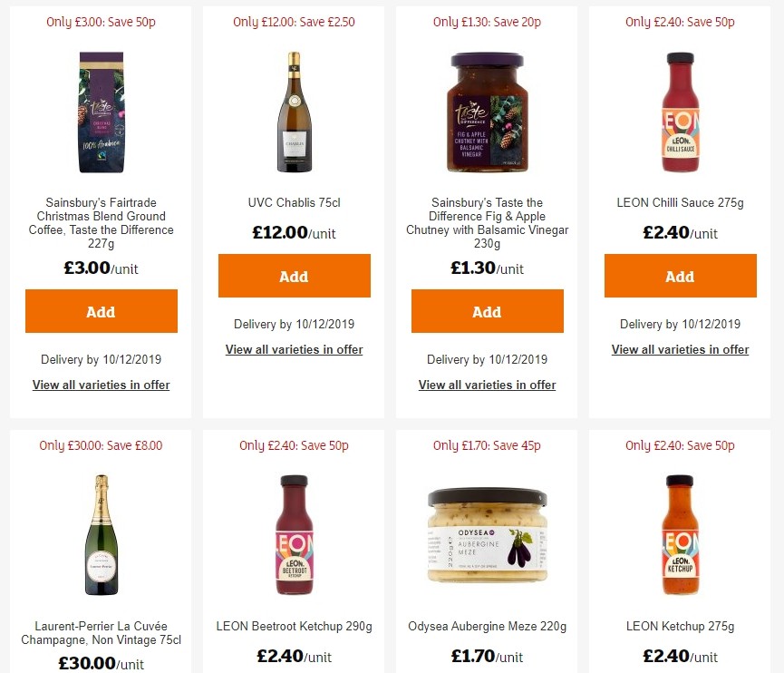View all varieties in the coffee offer
Image resolution: width=784 pixels, height=673 pixels.
coord(101,385)
